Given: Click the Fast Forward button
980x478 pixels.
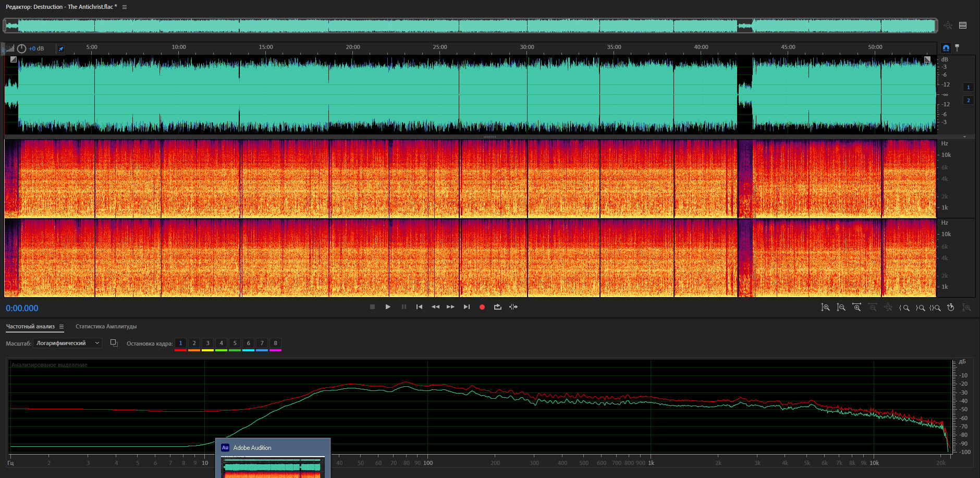Looking at the screenshot, I should (450, 307).
